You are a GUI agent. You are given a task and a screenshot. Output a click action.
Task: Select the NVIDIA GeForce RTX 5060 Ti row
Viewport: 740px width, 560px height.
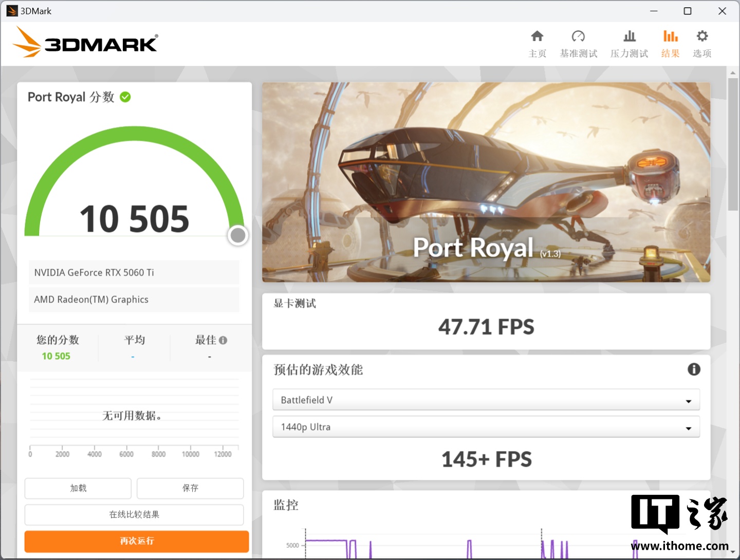(134, 273)
